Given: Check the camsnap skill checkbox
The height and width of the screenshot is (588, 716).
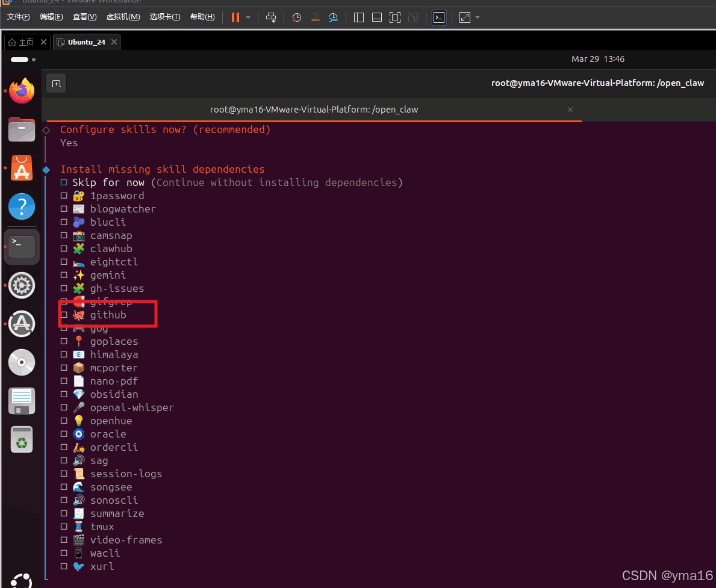Looking at the screenshot, I should coord(63,235).
